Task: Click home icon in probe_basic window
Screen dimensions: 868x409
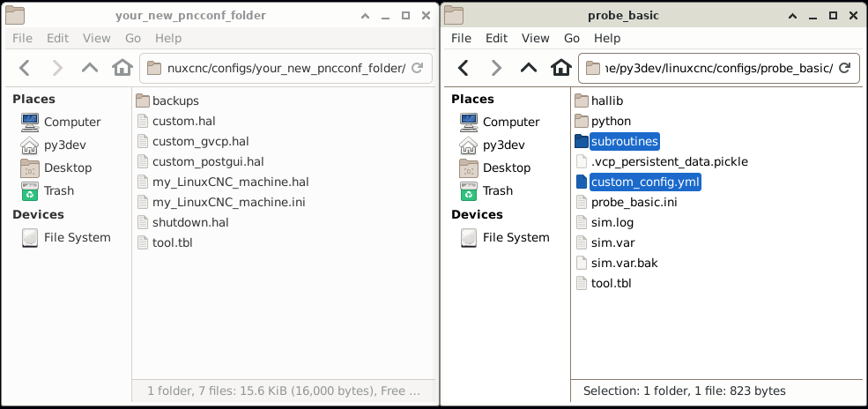Action: coord(561,68)
